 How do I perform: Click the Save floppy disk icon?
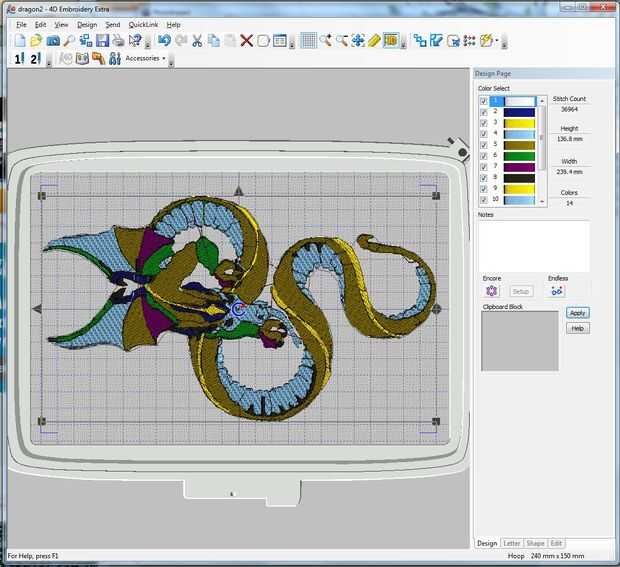(102, 41)
